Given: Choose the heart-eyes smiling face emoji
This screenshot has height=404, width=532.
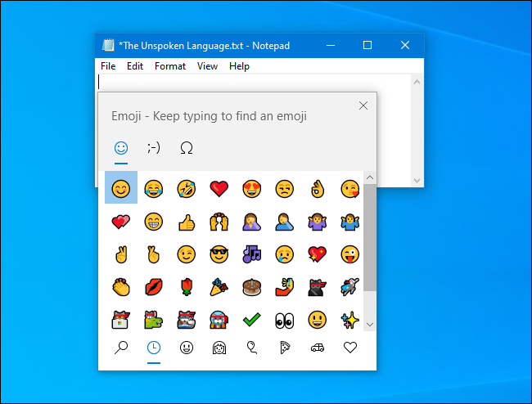Looking at the screenshot, I should [x=252, y=188].
